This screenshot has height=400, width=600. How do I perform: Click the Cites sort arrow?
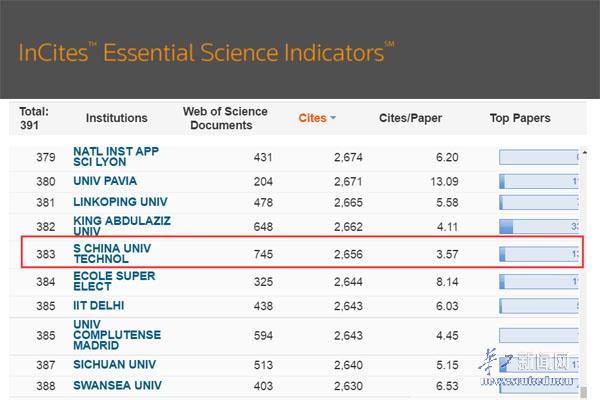click(x=333, y=118)
